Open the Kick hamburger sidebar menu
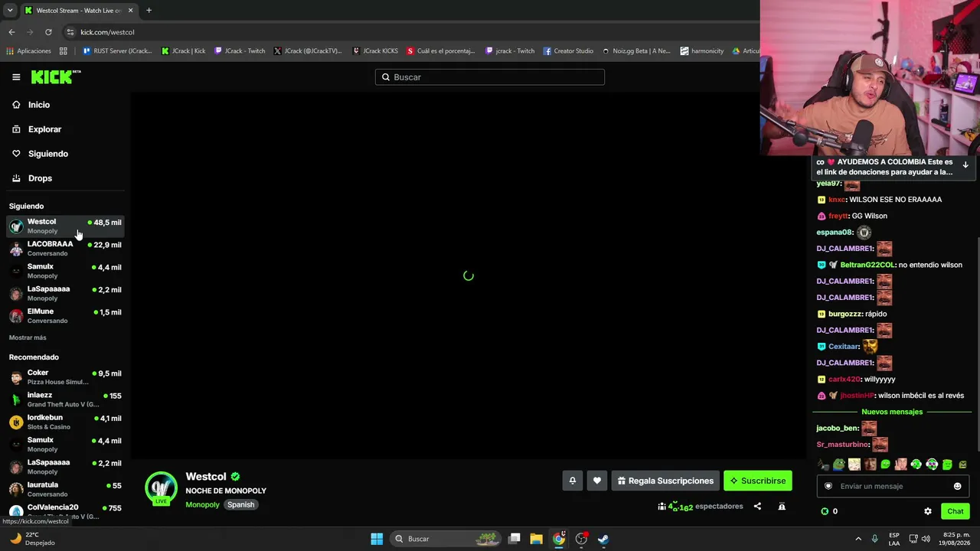Image resolution: width=980 pixels, height=551 pixels. click(16, 77)
